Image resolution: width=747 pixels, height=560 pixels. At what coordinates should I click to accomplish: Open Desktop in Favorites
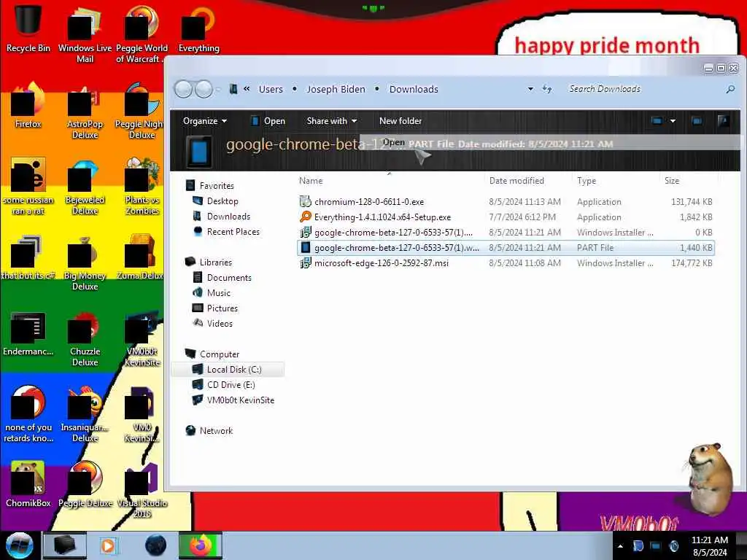coord(215,201)
